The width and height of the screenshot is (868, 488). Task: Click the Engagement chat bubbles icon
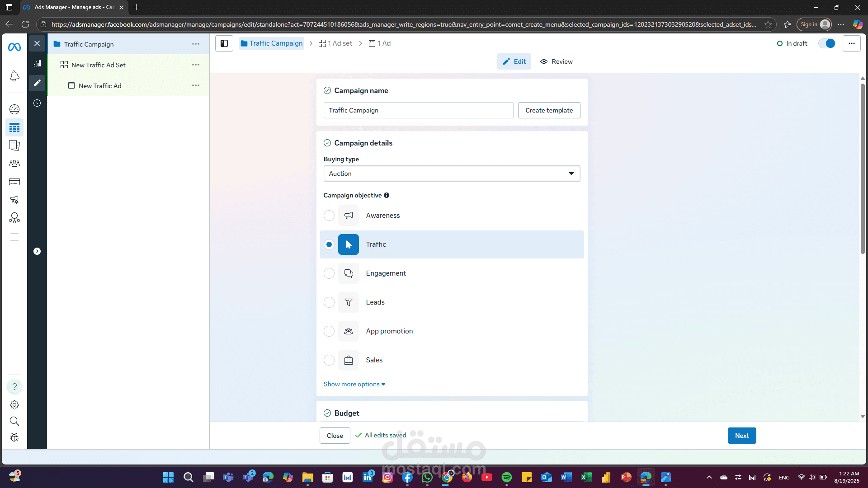349,273
